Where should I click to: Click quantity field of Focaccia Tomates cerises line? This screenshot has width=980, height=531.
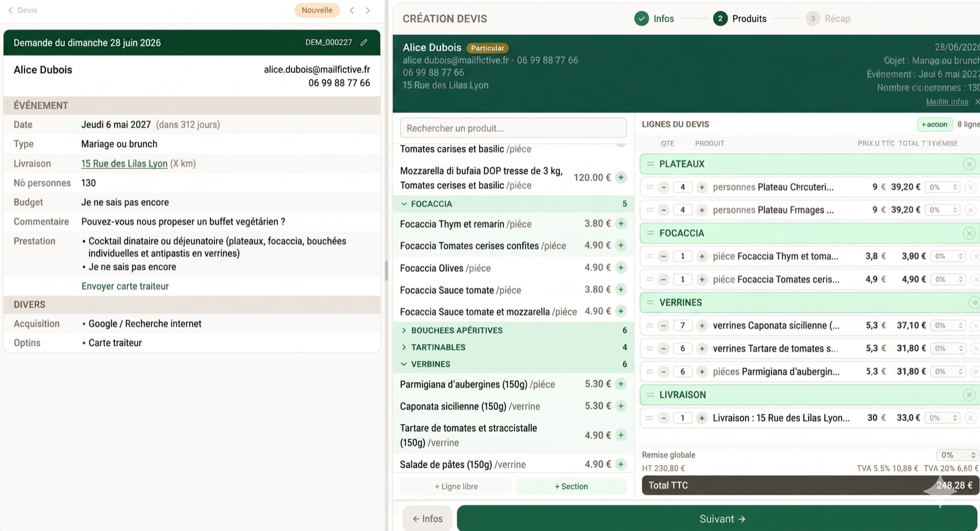(682, 279)
